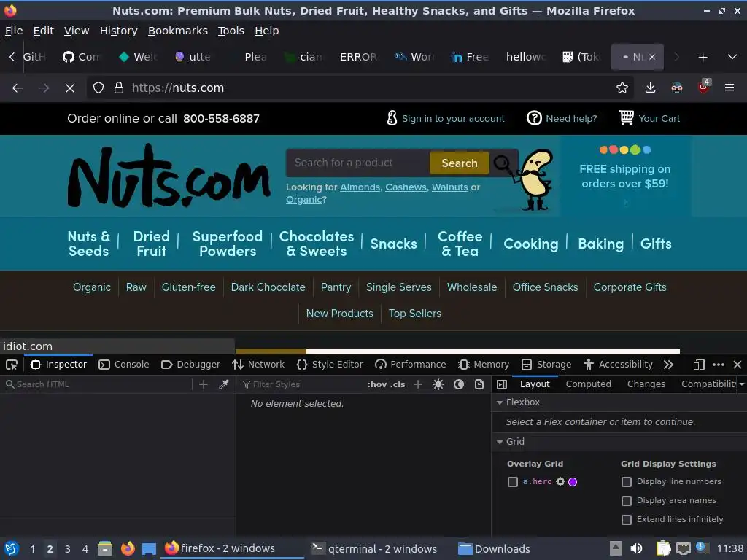Open the Firefox hamburger application menu
The width and height of the screenshot is (747, 560).
[729, 87]
